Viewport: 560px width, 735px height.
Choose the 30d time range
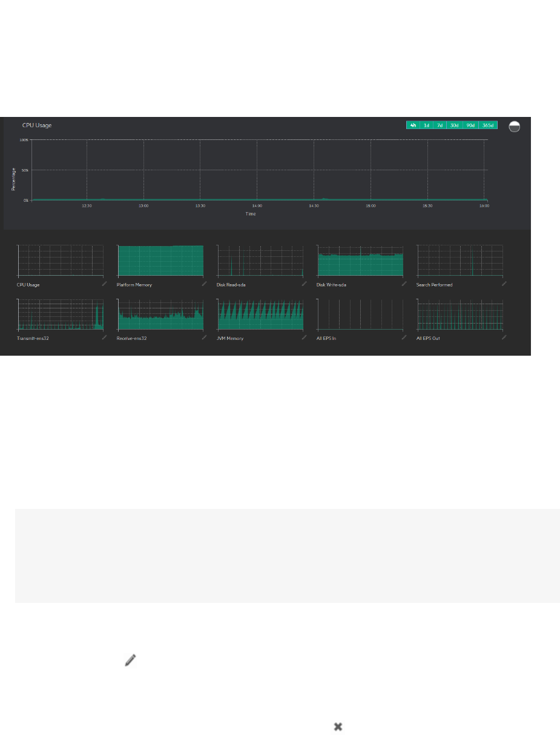click(x=454, y=125)
